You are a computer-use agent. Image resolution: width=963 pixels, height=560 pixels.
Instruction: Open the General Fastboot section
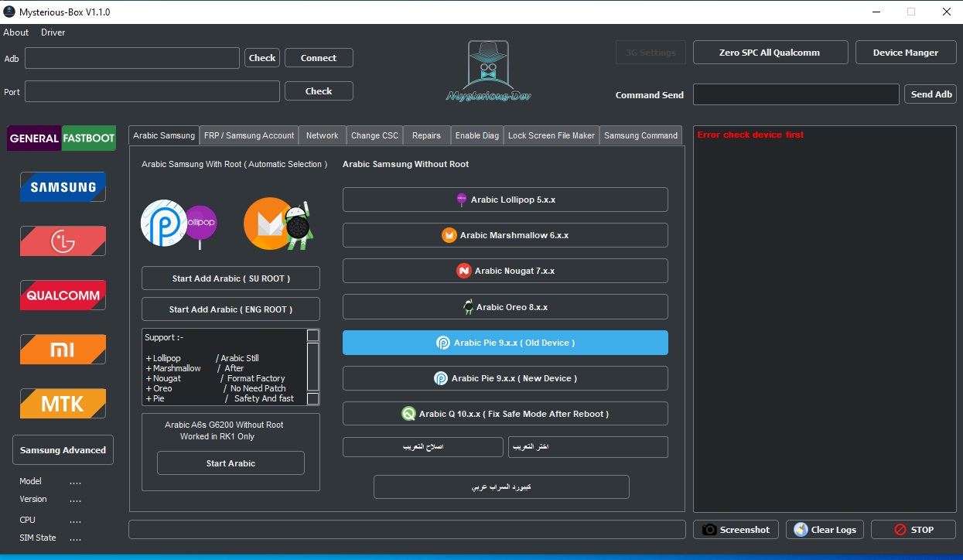click(62, 138)
